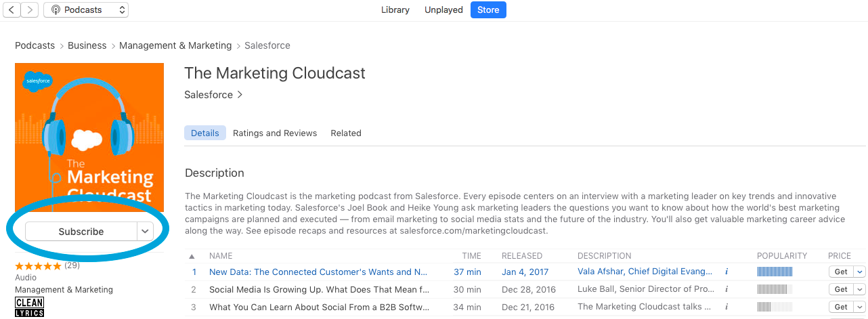Image resolution: width=868 pixels, height=319 pixels.
Task: Sort episodes by the NAME column header
Action: coord(221,256)
